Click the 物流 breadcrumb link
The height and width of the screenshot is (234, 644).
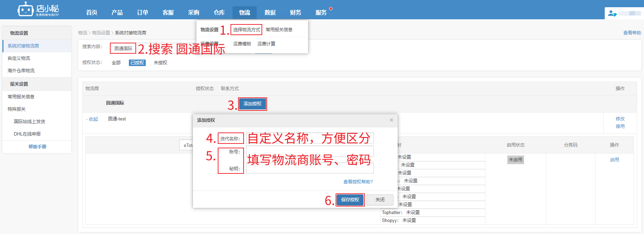(83, 33)
